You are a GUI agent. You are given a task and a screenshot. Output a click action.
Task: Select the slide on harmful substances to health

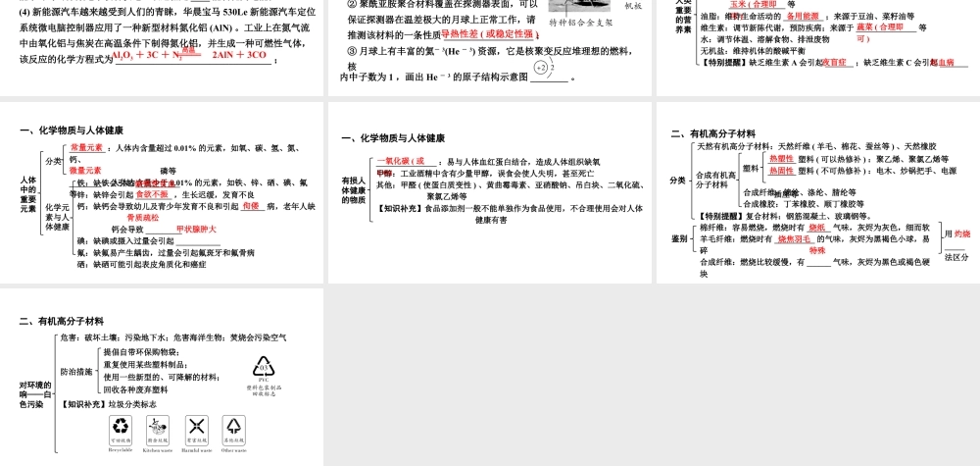tap(489, 192)
